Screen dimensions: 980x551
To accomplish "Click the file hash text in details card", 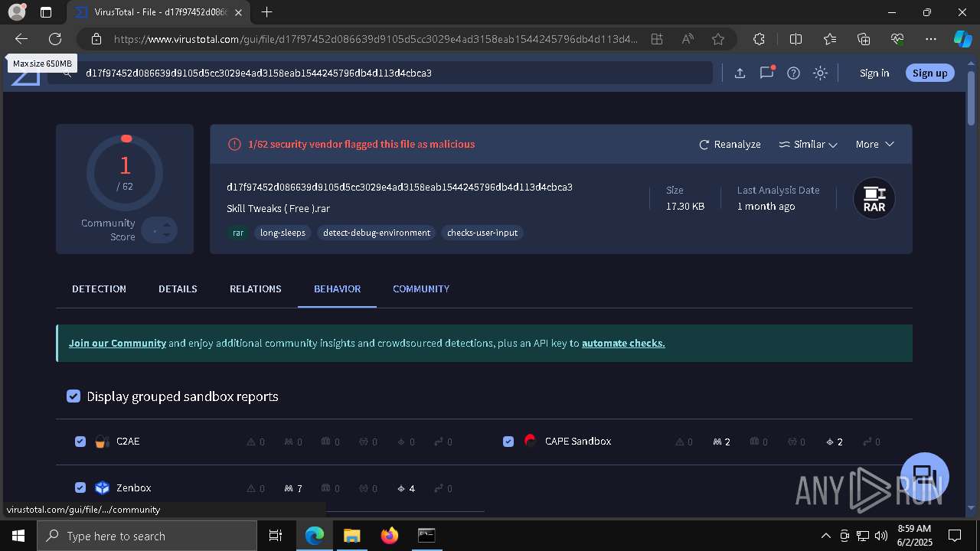I will tap(400, 187).
